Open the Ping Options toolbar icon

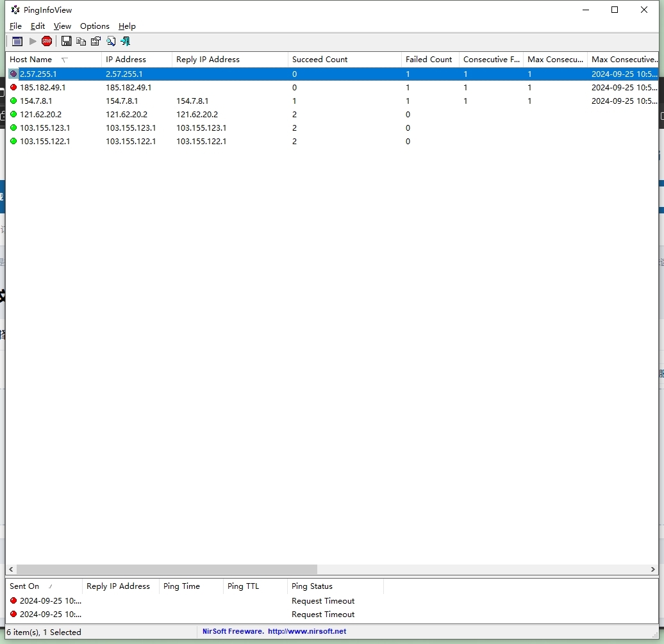[x=17, y=41]
